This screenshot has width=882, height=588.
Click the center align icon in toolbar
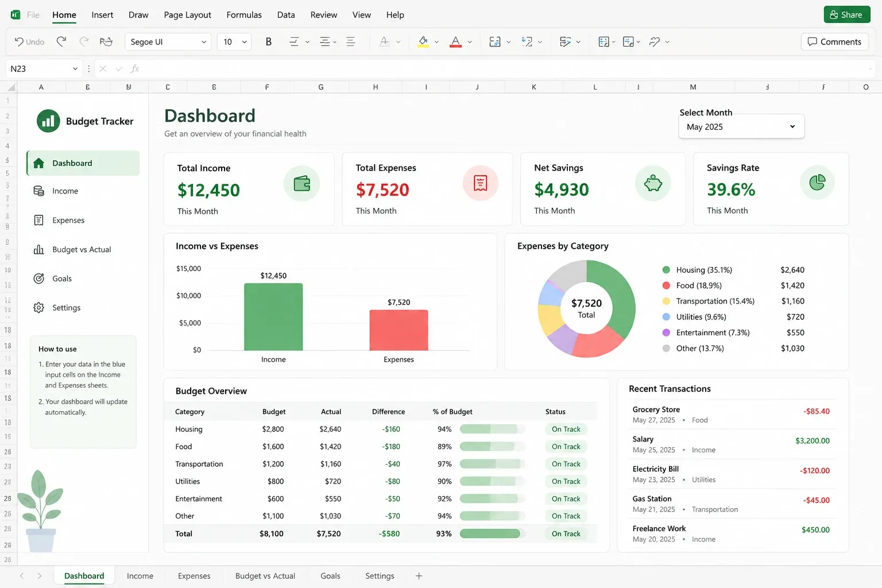325,41
